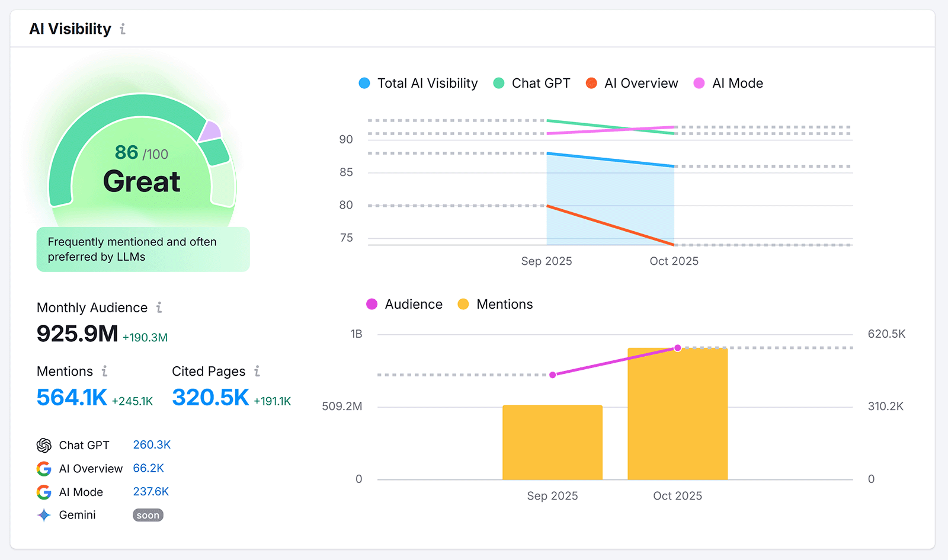Open the 260.3K Chat GPT mentions link
This screenshot has height=560, width=948.
(152, 445)
